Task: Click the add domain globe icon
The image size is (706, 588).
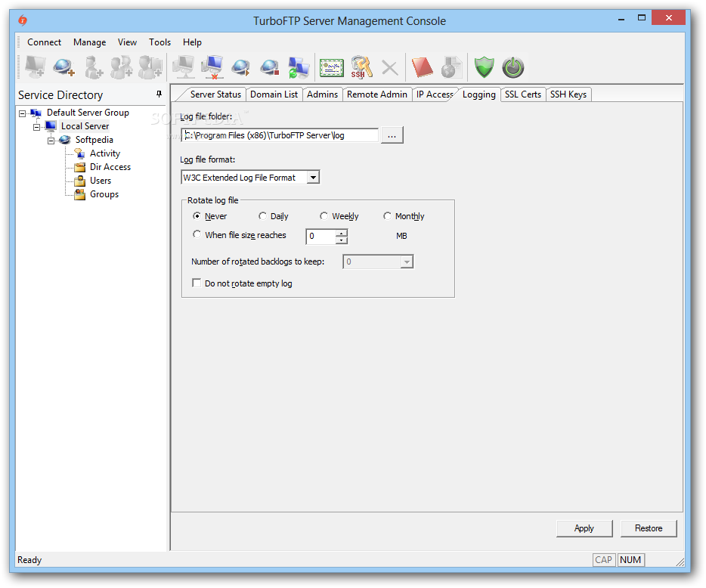Action: [63, 67]
